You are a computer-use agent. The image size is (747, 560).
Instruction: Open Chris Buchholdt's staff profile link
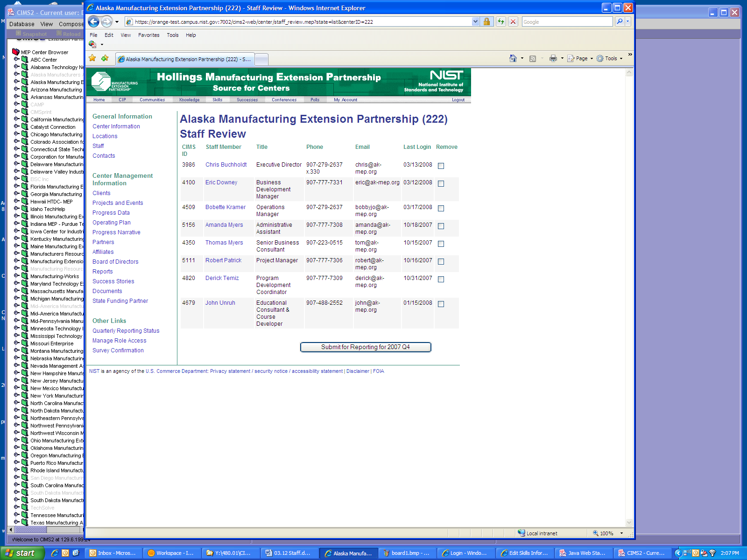pyautogui.click(x=226, y=165)
